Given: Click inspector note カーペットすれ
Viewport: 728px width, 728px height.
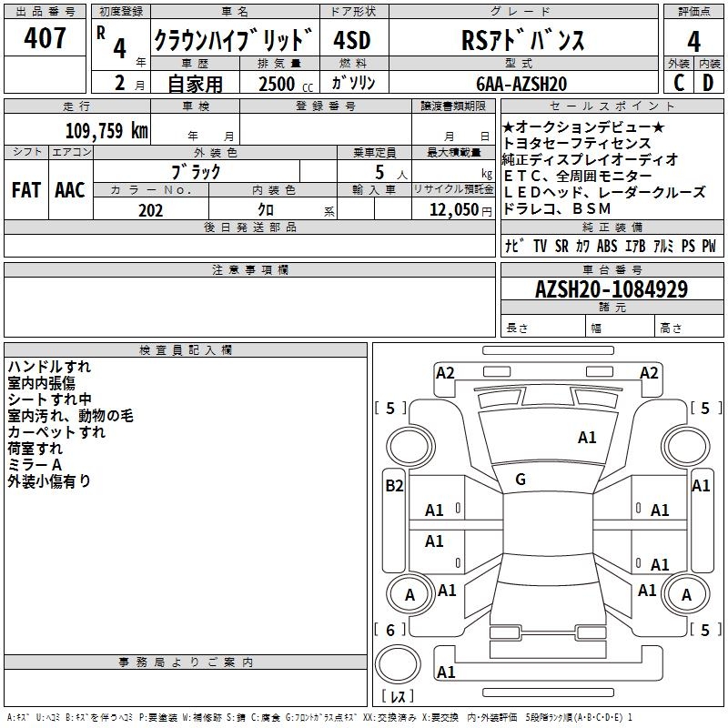Looking at the screenshot, I should click(56, 431).
